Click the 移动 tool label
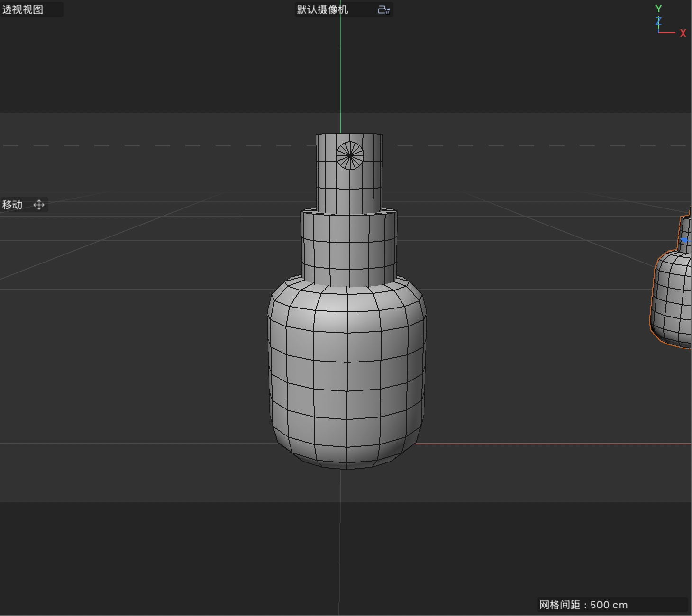Viewport: 692px width, 616px height. 11,205
